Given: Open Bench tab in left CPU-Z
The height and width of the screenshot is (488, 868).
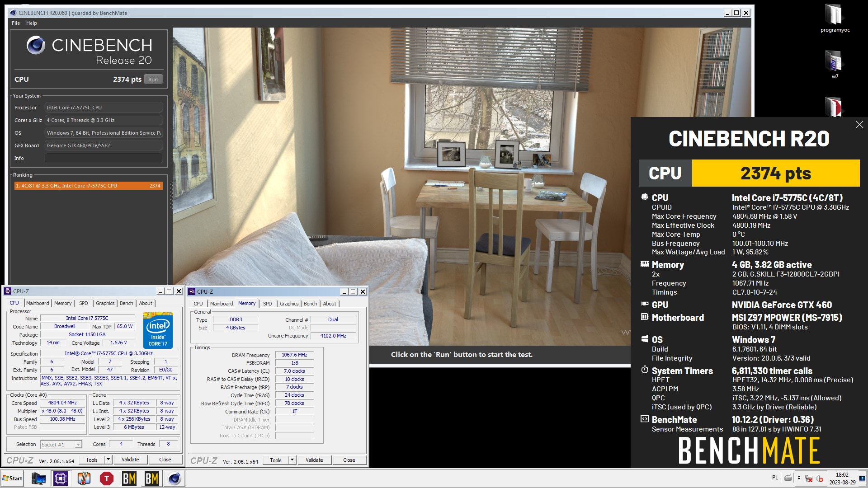Looking at the screenshot, I should click(127, 303).
